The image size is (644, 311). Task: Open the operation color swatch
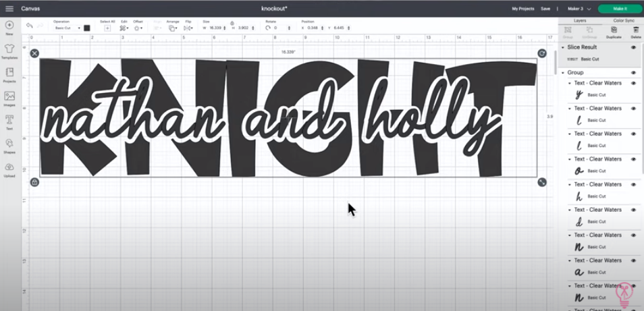coord(86,28)
